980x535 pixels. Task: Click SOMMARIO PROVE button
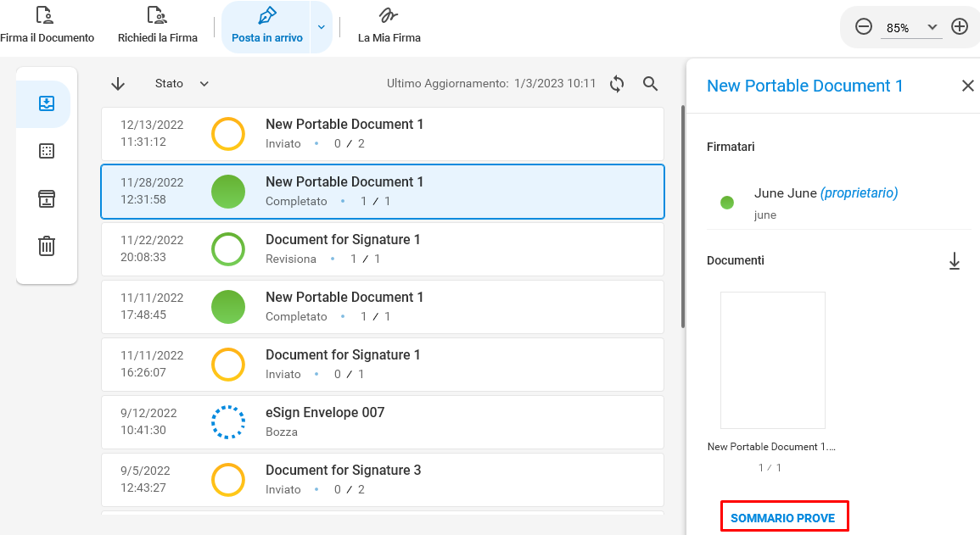[x=784, y=517]
